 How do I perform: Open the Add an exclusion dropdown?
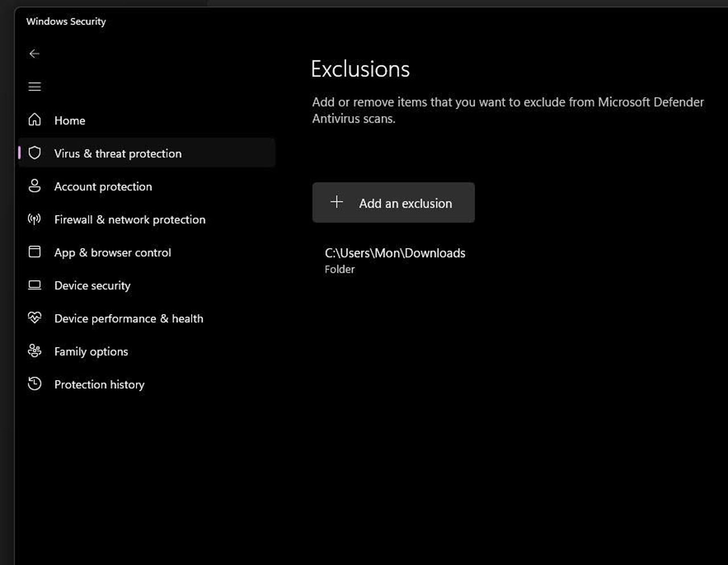(x=394, y=203)
